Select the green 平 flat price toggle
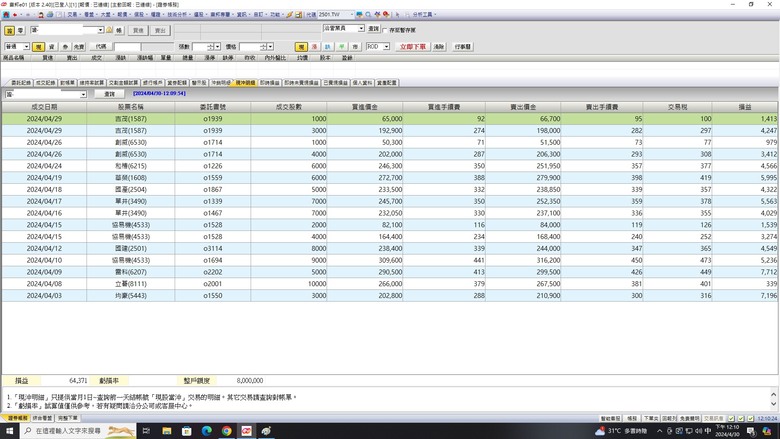 coord(341,47)
